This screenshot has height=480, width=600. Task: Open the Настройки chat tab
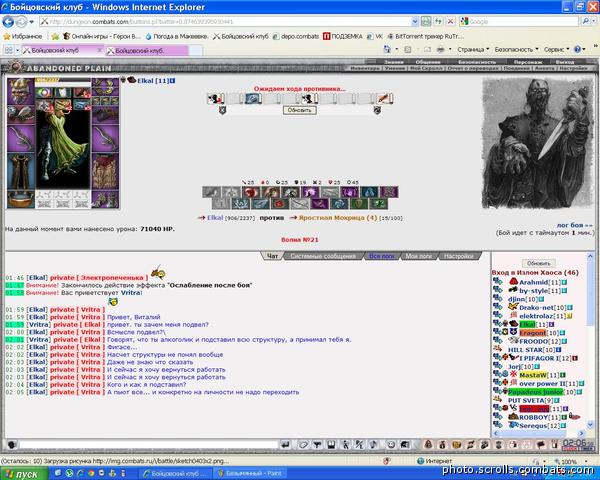click(x=459, y=256)
